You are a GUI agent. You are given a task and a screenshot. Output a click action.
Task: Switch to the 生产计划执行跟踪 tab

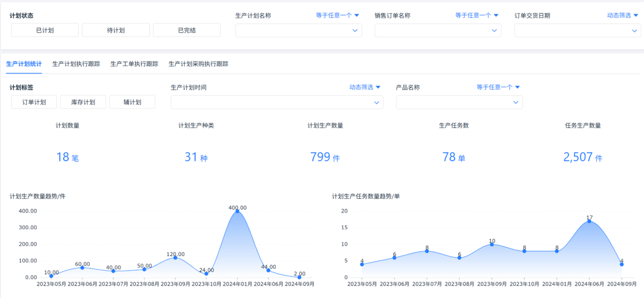(x=76, y=64)
